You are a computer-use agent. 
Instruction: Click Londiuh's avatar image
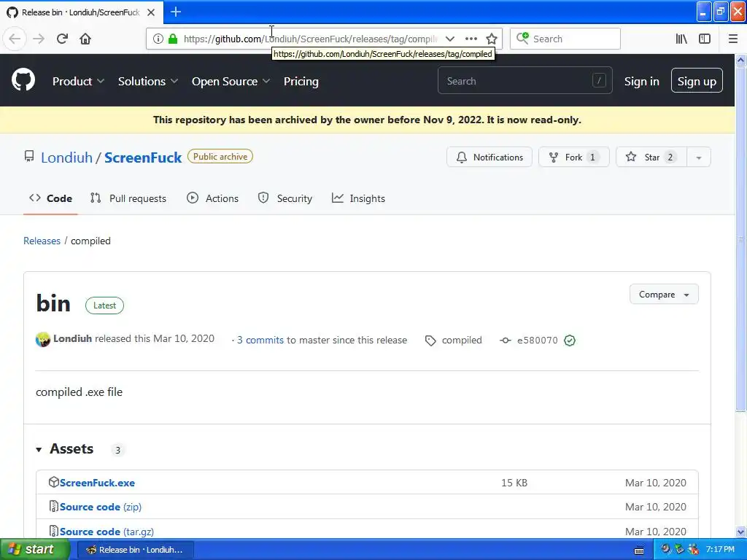pos(43,340)
